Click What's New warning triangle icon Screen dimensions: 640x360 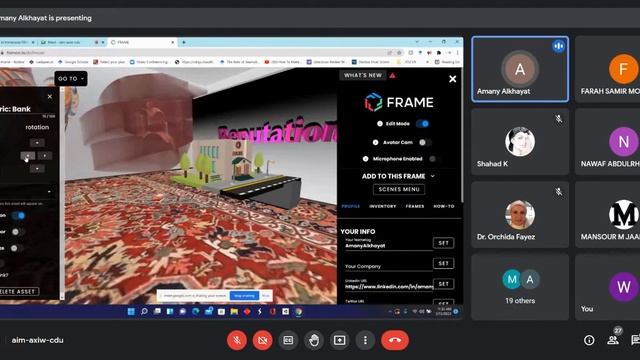pos(392,76)
